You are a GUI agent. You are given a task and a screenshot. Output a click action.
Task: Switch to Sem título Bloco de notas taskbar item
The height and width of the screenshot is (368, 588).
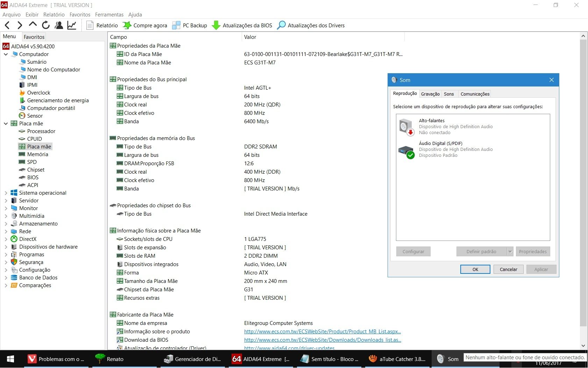(x=329, y=359)
